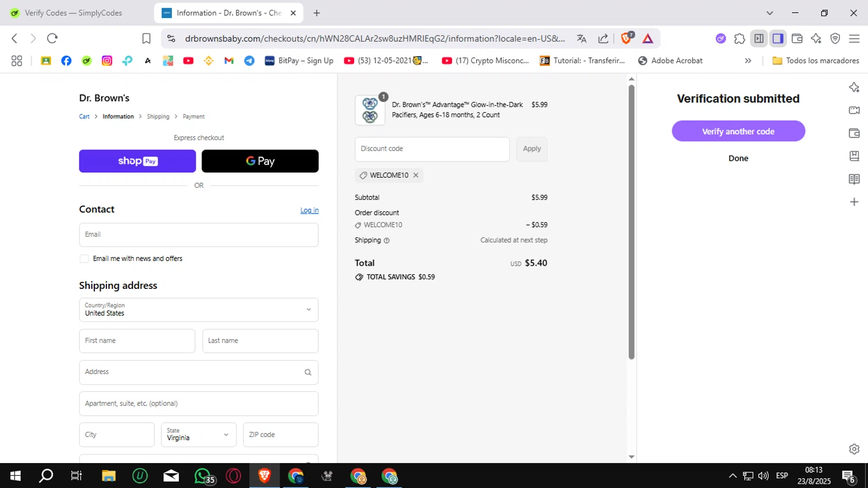Screen dimensions: 868x488
Task: Open BitPay Sign Up bookmark
Action: pyautogui.click(x=299, y=60)
